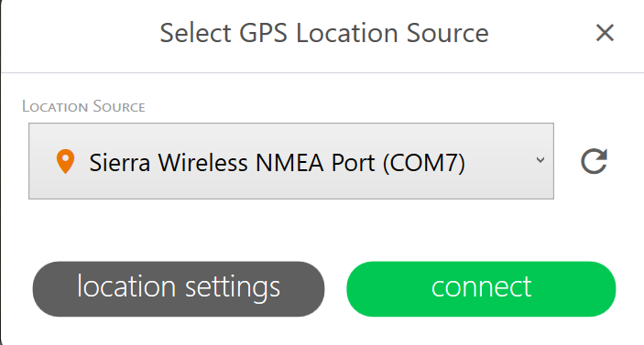
Task: Click the circular arrow next to dropdown
Action: [594, 161]
